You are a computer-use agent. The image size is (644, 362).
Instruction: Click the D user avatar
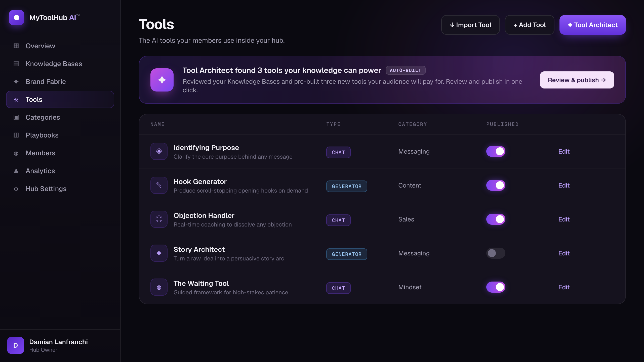16,345
